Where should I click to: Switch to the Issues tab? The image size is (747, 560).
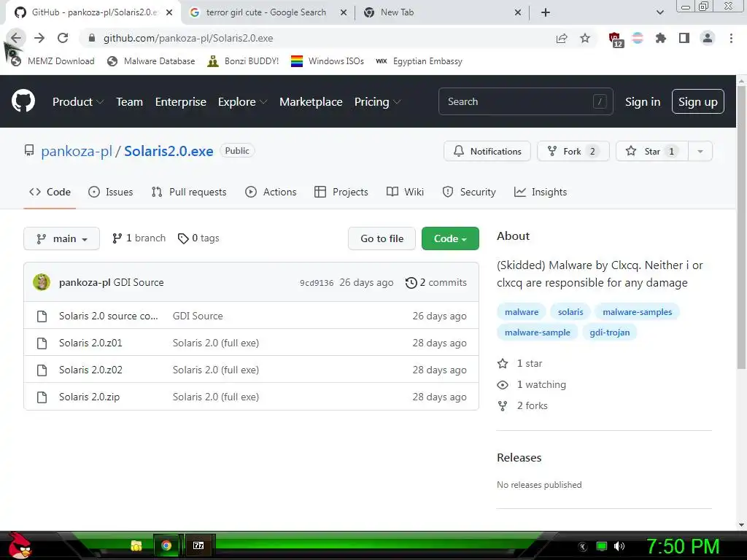111,192
